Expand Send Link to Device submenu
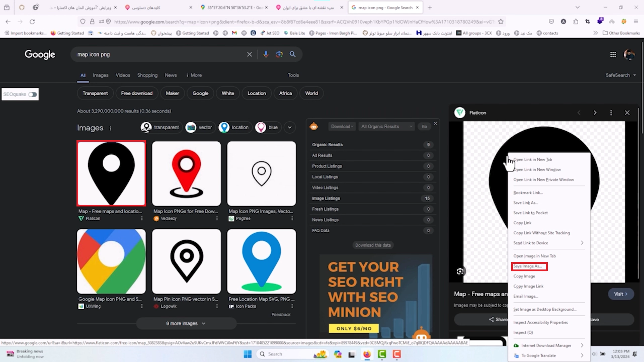The width and height of the screenshot is (644, 362). coord(548,243)
